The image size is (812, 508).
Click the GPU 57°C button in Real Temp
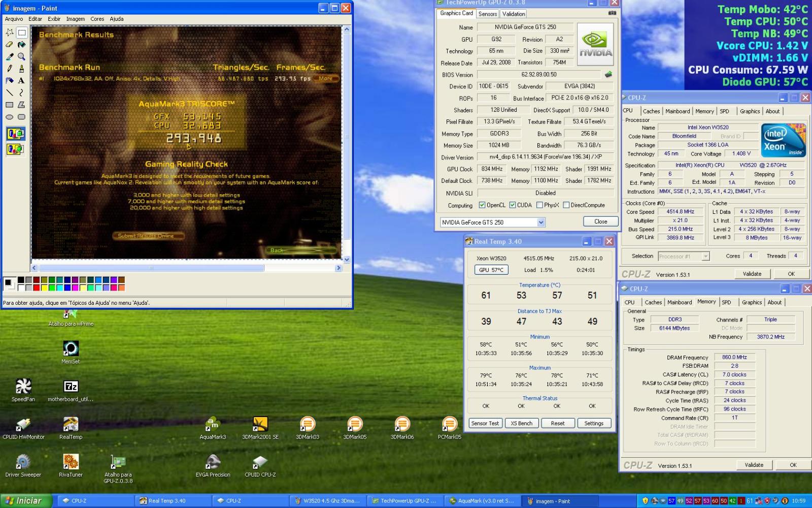click(x=491, y=270)
